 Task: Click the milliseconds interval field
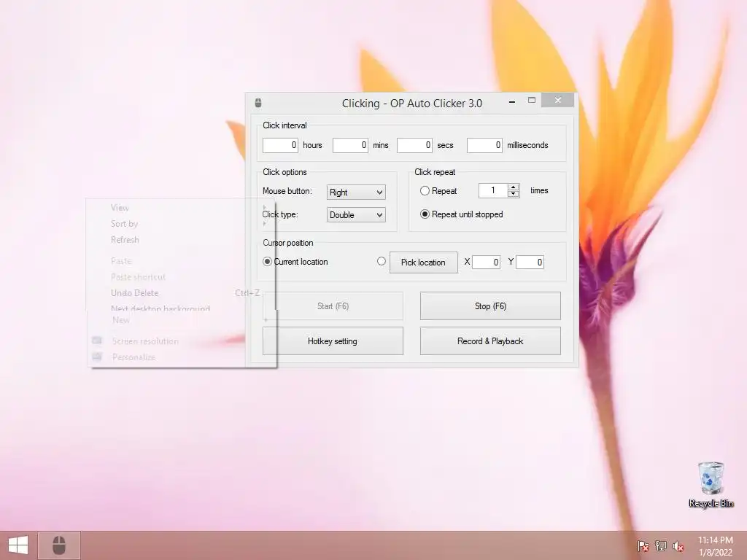pyautogui.click(x=484, y=145)
